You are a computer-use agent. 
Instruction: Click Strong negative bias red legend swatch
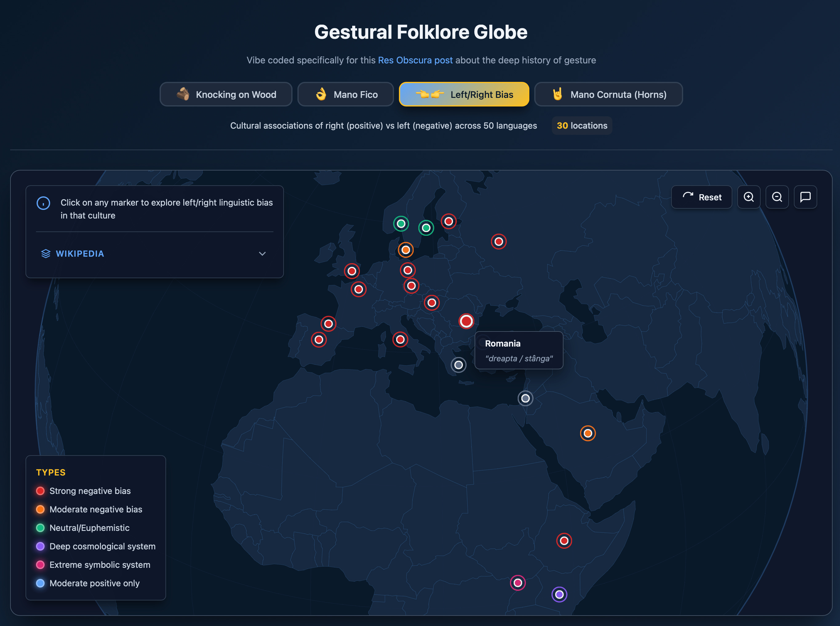pyautogui.click(x=40, y=491)
